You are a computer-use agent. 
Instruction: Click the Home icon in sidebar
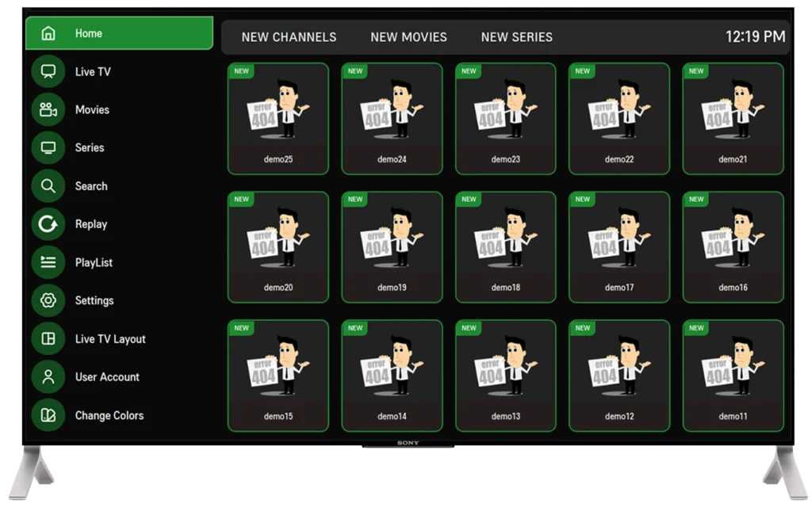point(48,33)
